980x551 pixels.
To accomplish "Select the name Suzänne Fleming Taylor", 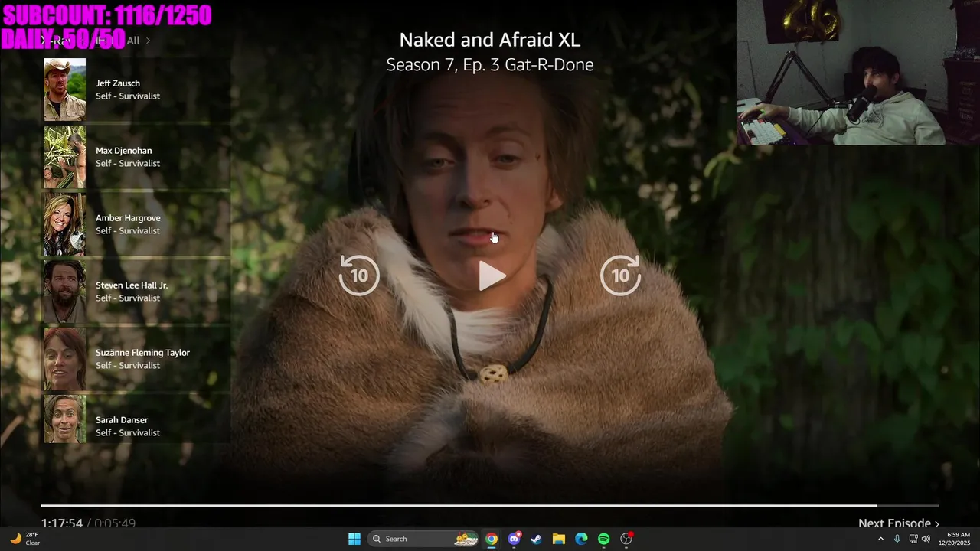I will click(142, 352).
